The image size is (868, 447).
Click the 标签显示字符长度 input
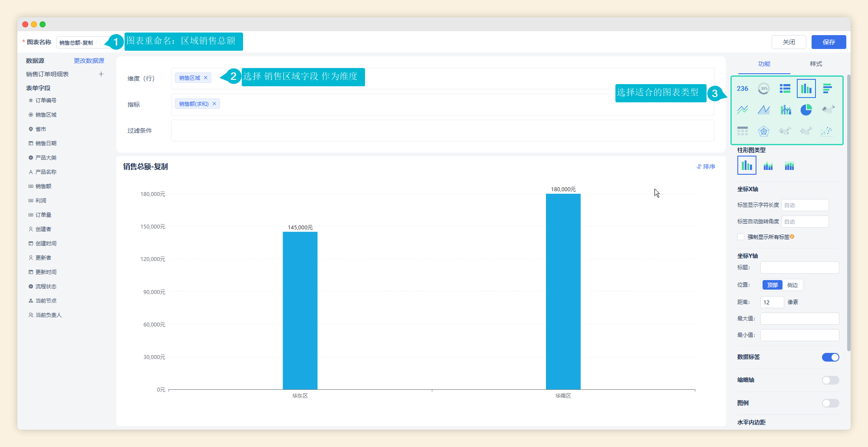(x=805, y=205)
